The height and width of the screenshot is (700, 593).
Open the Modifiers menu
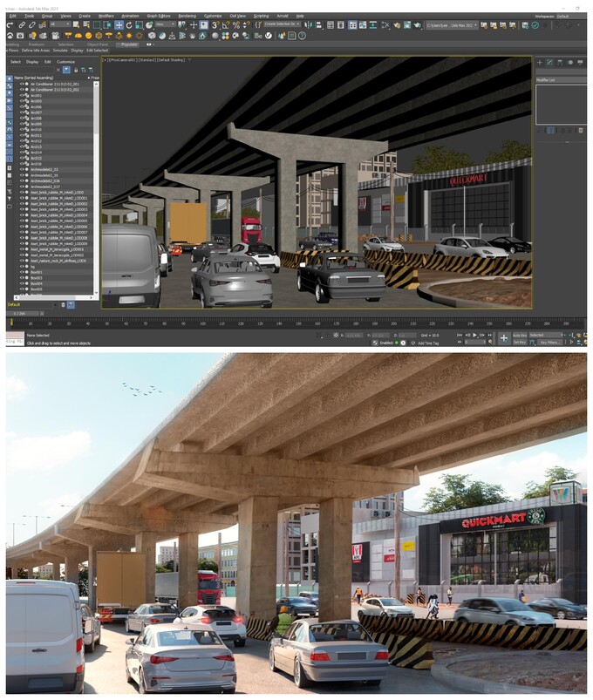(x=106, y=16)
